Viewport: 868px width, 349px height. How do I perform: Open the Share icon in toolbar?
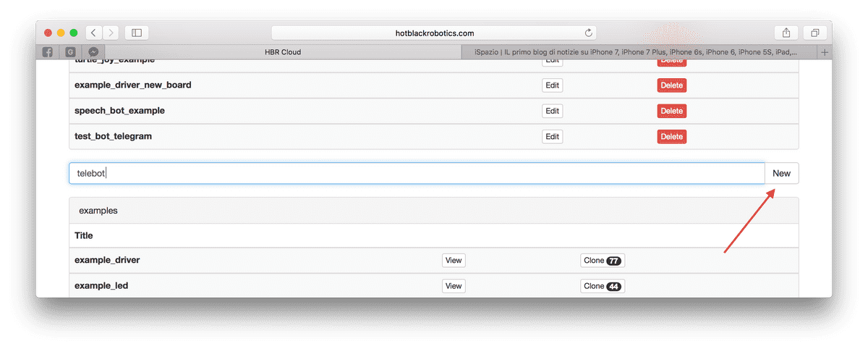click(x=786, y=33)
